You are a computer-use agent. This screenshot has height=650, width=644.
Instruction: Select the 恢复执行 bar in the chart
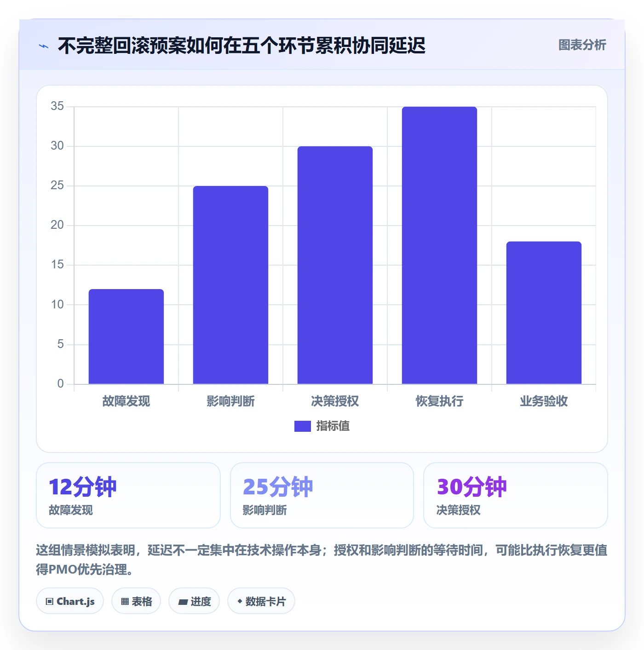[x=439, y=245]
